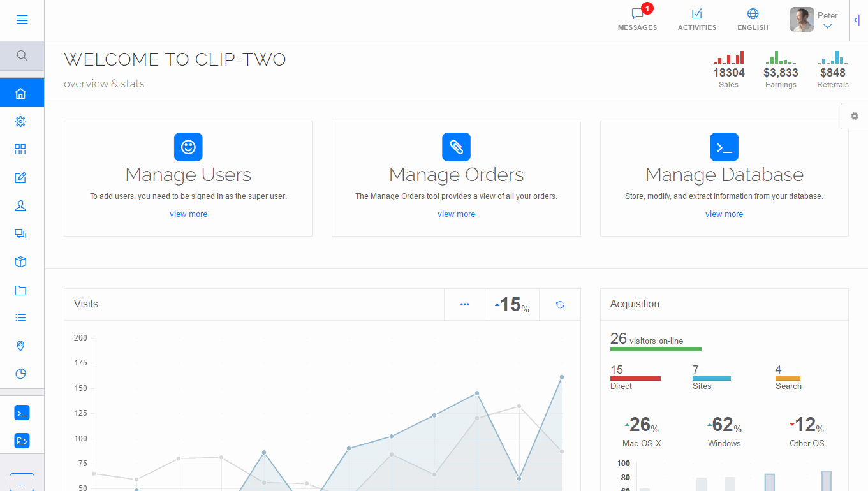Viewport: 868px width, 491px height.
Task: Open the sidebar search icon
Action: pyautogui.click(x=22, y=55)
